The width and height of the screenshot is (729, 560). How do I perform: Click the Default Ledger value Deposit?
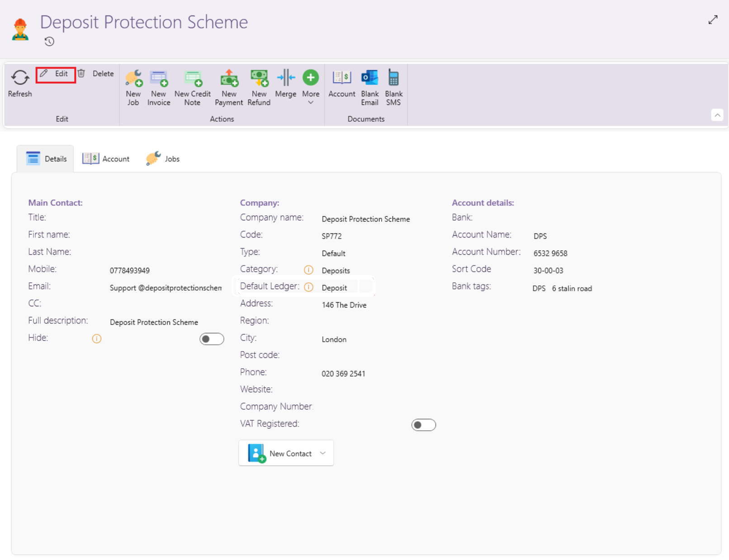pos(334,288)
